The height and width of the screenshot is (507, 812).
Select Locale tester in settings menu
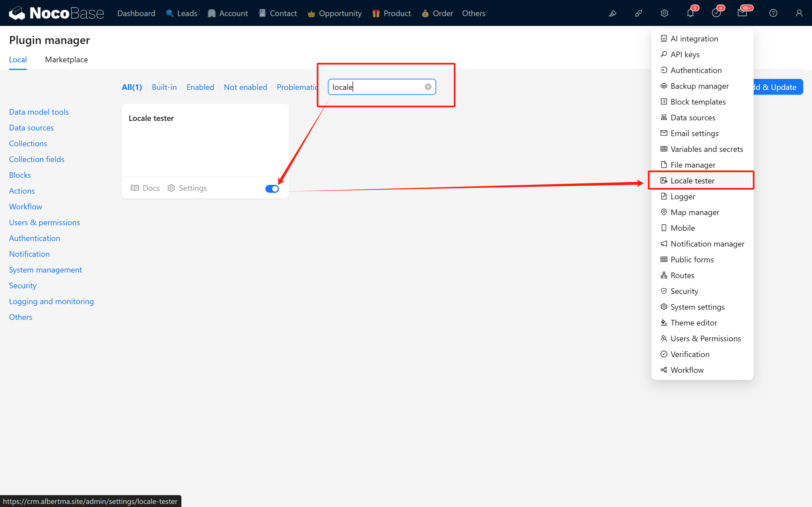coord(692,181)
